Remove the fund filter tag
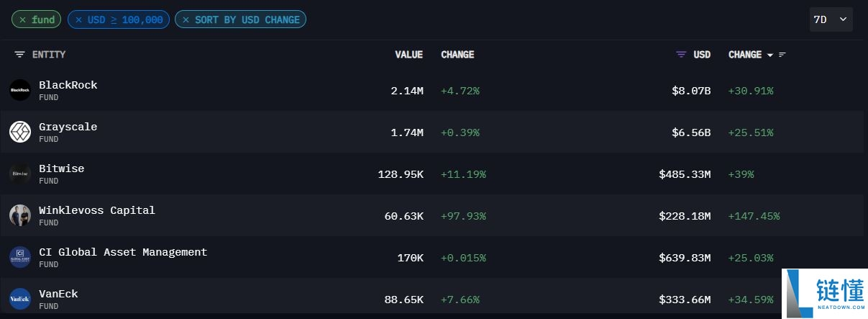 tap(23, 19)
